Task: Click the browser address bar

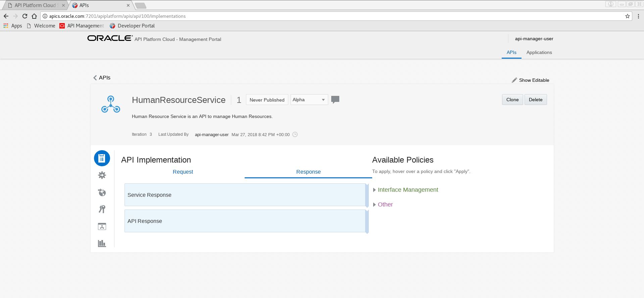Action: pos(336,16)
